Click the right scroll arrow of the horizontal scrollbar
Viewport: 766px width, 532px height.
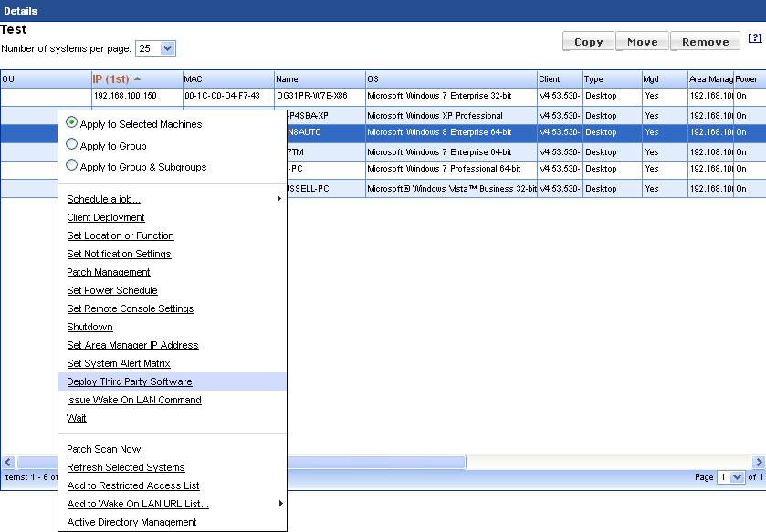coord(759,463)
